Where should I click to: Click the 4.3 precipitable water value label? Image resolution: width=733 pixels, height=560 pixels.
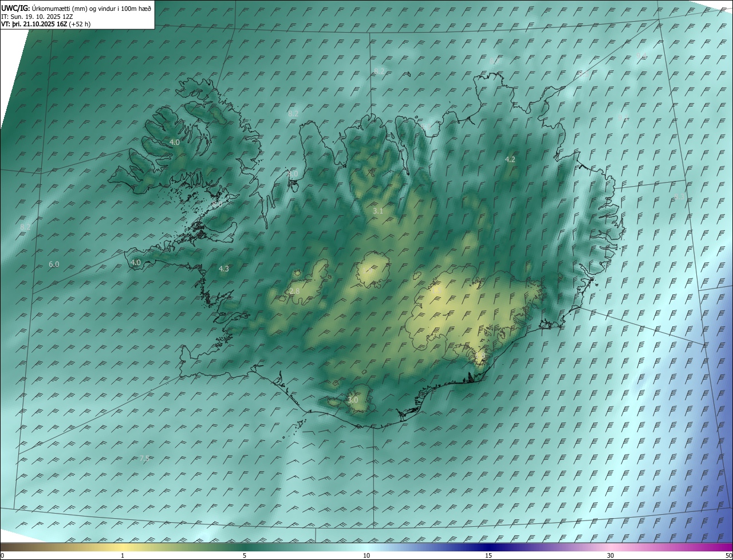(224, 269)
